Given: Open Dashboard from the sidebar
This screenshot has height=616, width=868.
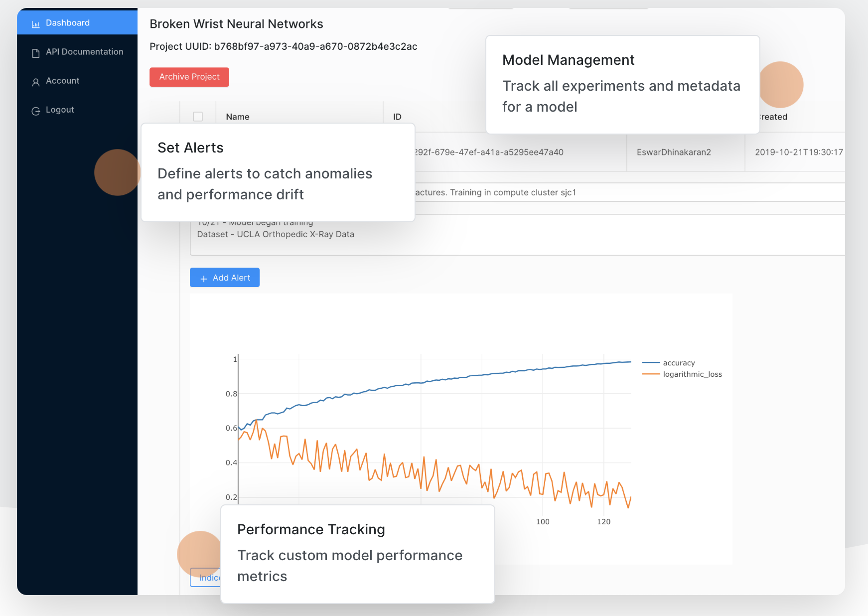Looking at the screenshot, I should pos(68,22).
